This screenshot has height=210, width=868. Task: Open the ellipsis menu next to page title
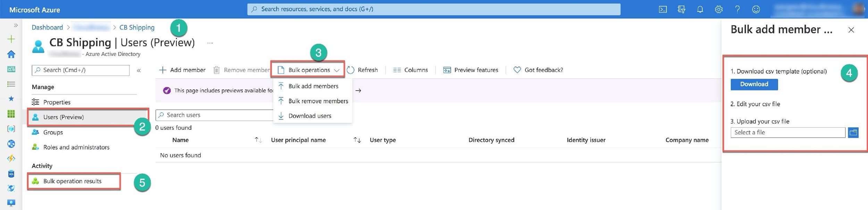coord(210,43)
